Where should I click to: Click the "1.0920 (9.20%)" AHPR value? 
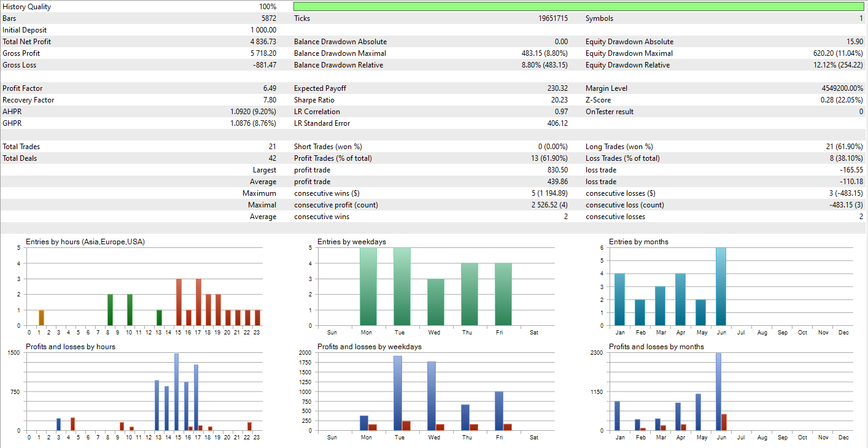(253, 112)
